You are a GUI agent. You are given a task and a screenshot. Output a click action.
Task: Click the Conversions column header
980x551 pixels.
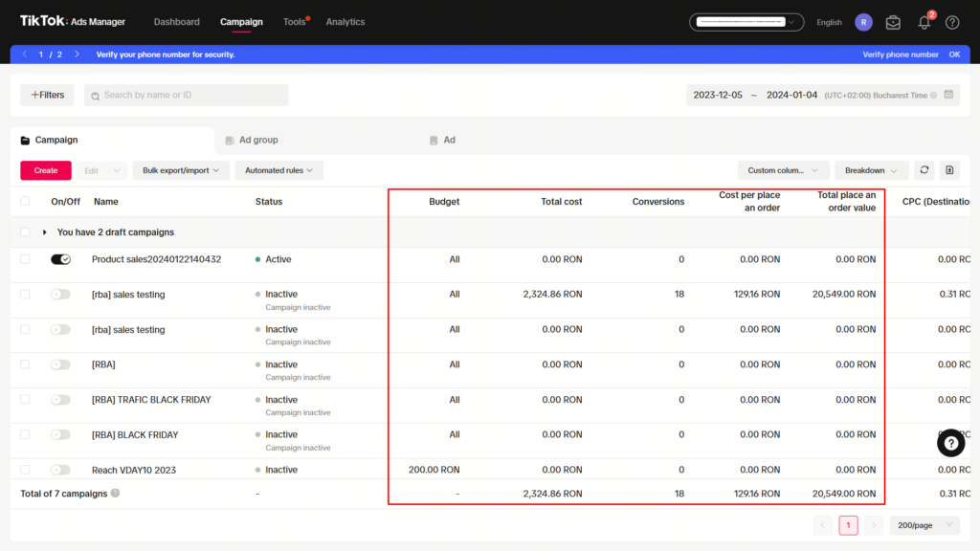click(658, 201)
